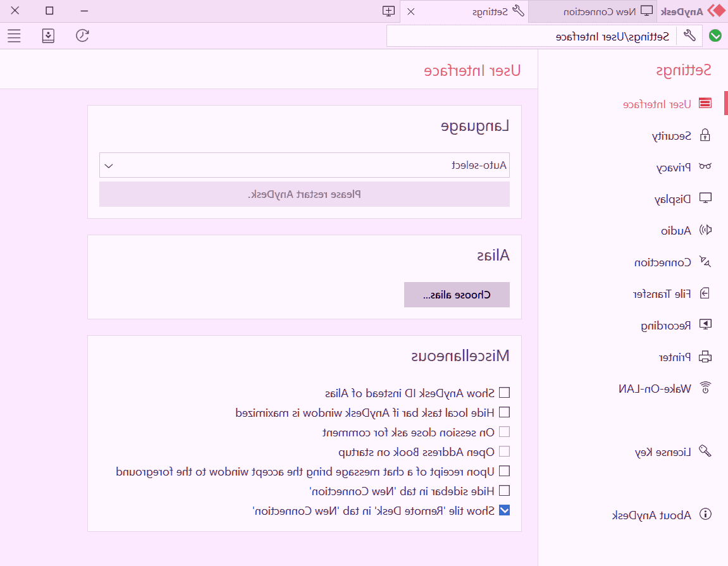Close the Settings tab

pos(411,11)
